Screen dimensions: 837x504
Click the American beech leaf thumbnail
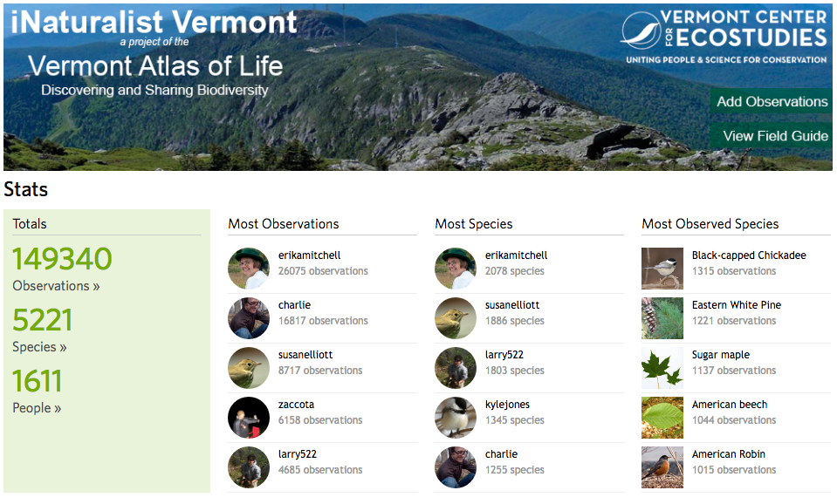click(662, 418)
